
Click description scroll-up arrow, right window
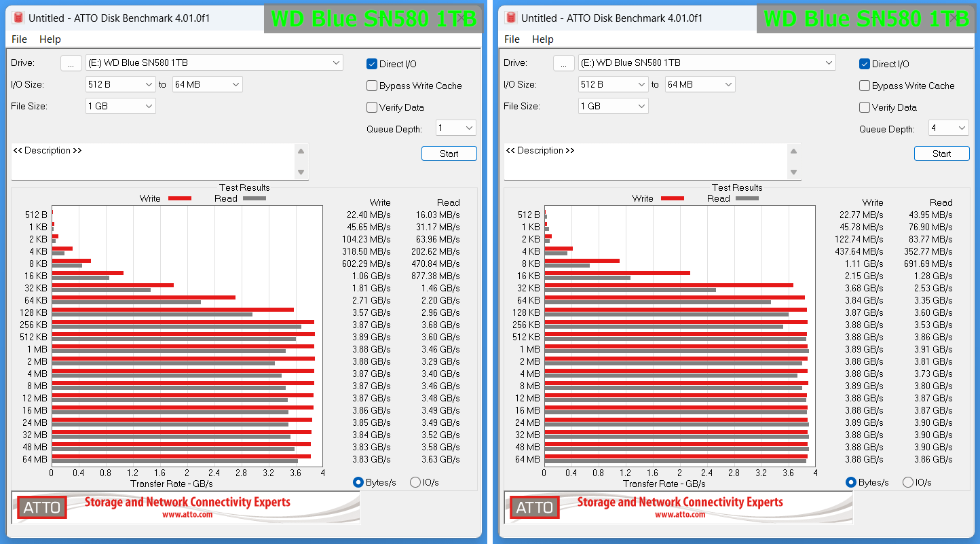pos(794,151)
